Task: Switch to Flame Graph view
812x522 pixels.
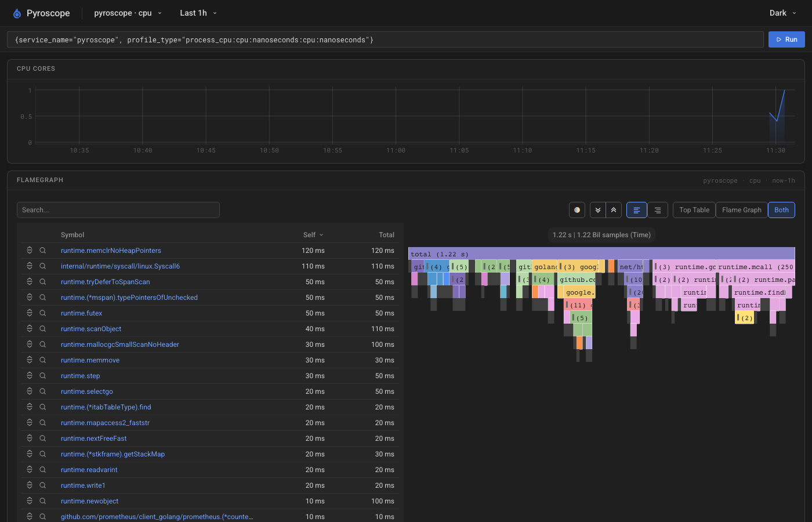Action: [742, 210]
